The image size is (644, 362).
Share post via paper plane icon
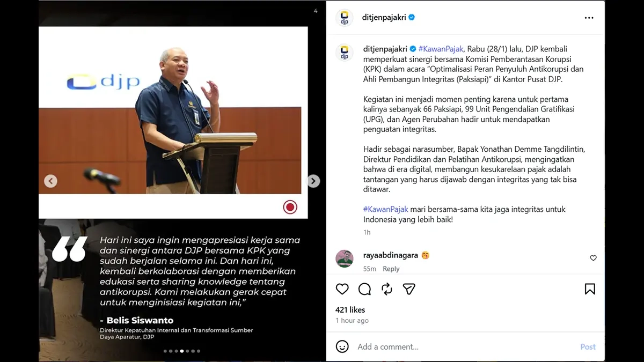tap(409, 289)
